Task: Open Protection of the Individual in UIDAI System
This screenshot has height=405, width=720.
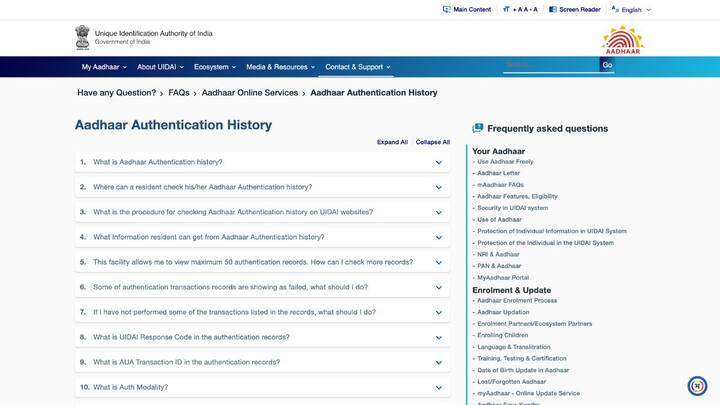Action: pos(546,242)
